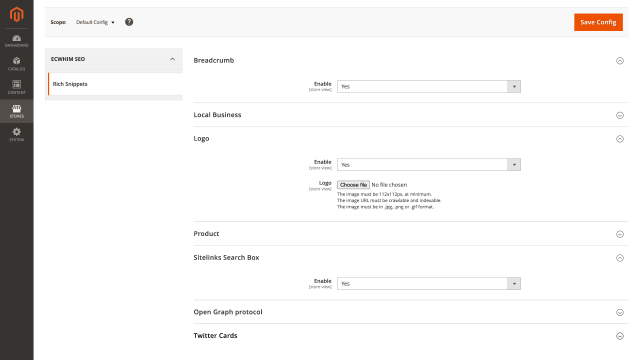Open the Logo Enable dropdown
640x360 pixels.
[x=429, y=164]
